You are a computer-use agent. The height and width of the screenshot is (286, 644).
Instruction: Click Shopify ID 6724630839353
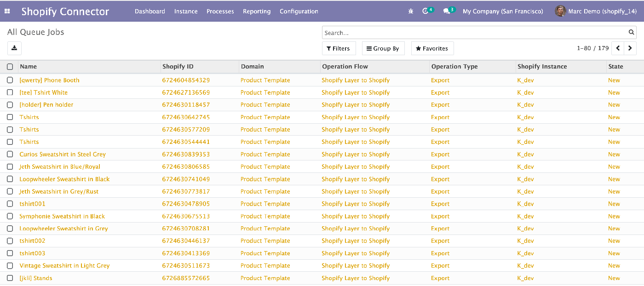pyautogui.click(x=186, y=154)
